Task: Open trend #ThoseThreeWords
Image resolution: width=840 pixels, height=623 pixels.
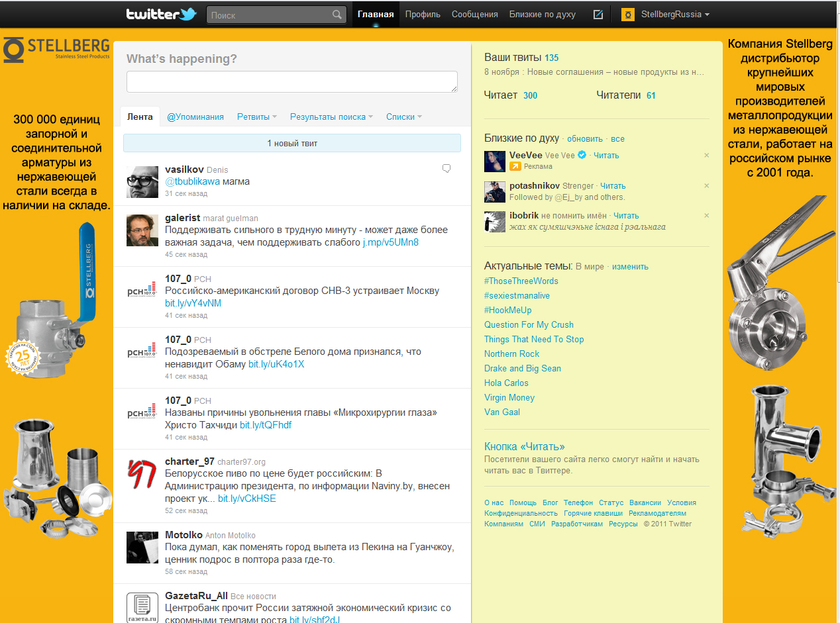Action: coord(521,281)
